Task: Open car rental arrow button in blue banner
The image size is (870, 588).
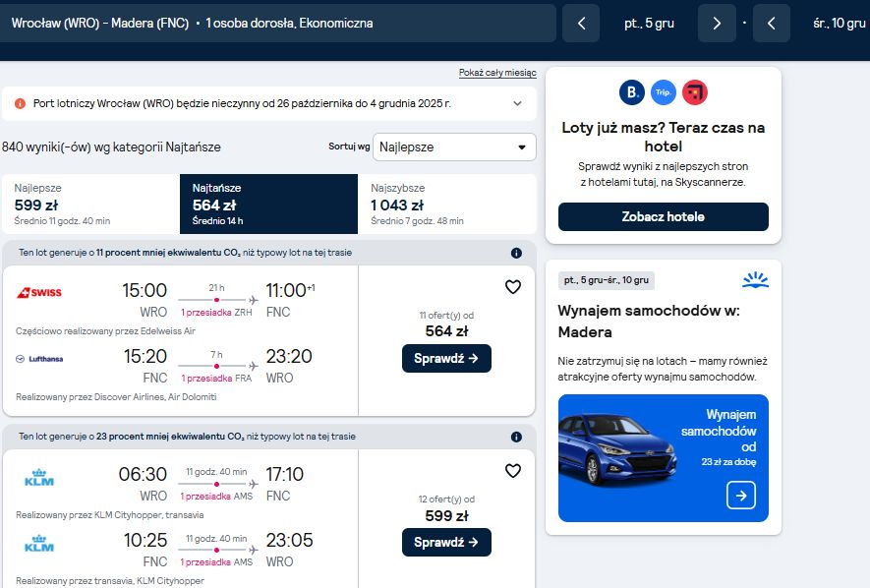Action: 740,495
